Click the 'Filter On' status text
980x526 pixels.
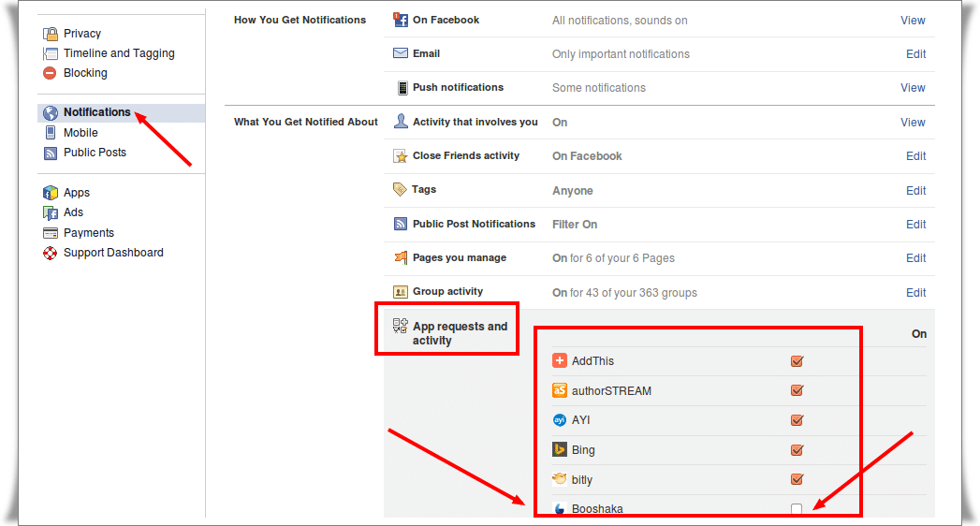575,225
